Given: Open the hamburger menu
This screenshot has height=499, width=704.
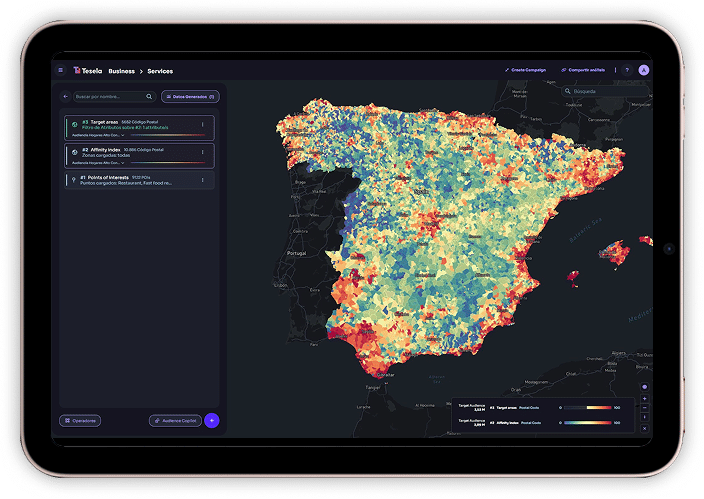Looking at the screenshot, I should click(x=60, y=71).
